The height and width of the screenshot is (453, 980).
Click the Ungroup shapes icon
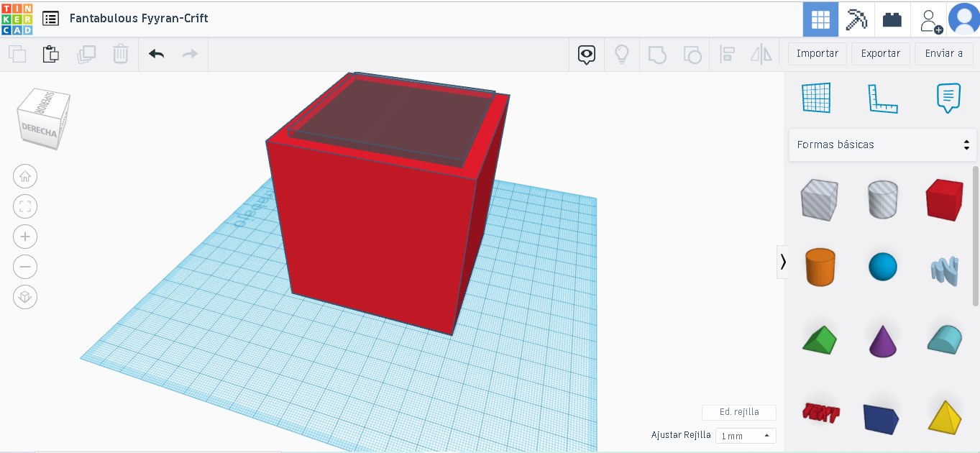click(x=692, y=54)
